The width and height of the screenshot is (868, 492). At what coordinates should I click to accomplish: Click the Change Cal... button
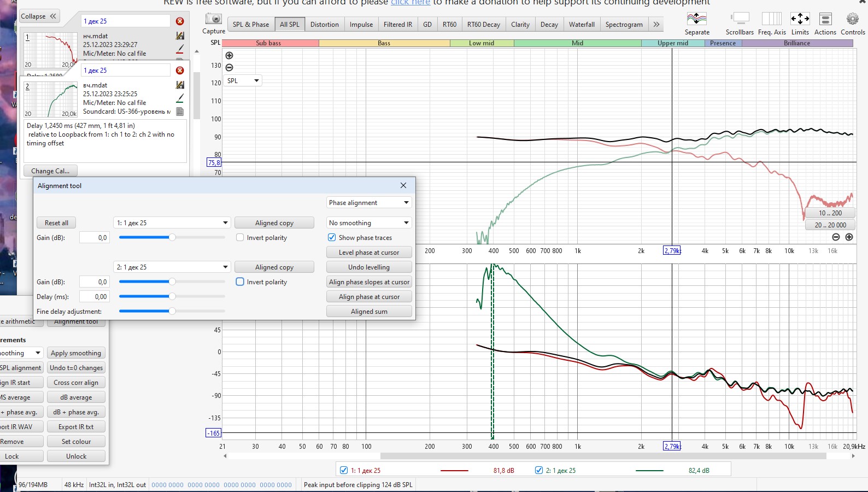[x=50, y=171]
